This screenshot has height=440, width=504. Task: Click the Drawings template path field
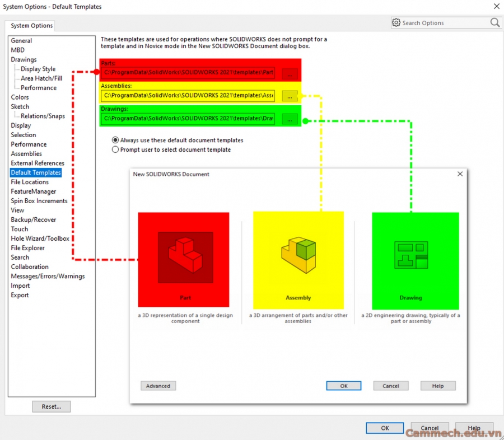(x=188, y=119)
